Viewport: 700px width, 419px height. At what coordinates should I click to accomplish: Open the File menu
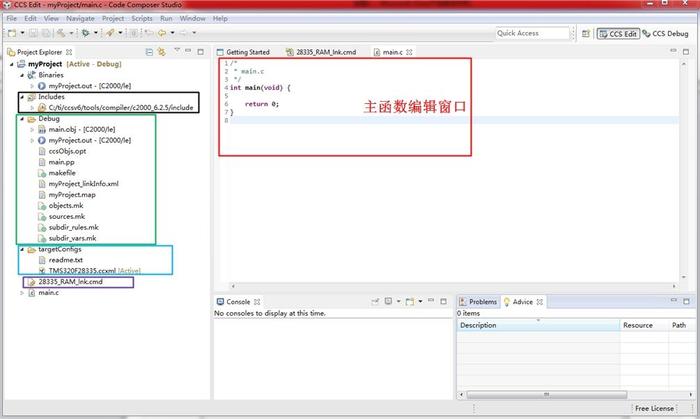coord(12,18)
